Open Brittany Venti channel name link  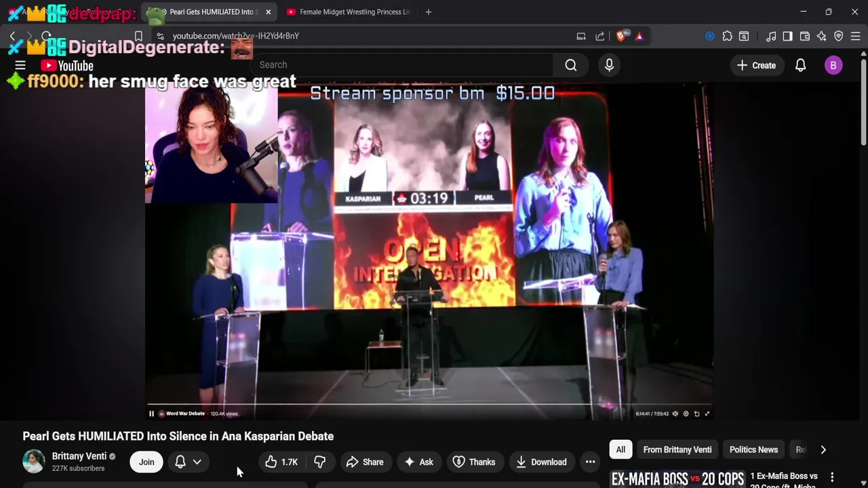(x=79, y=456)
